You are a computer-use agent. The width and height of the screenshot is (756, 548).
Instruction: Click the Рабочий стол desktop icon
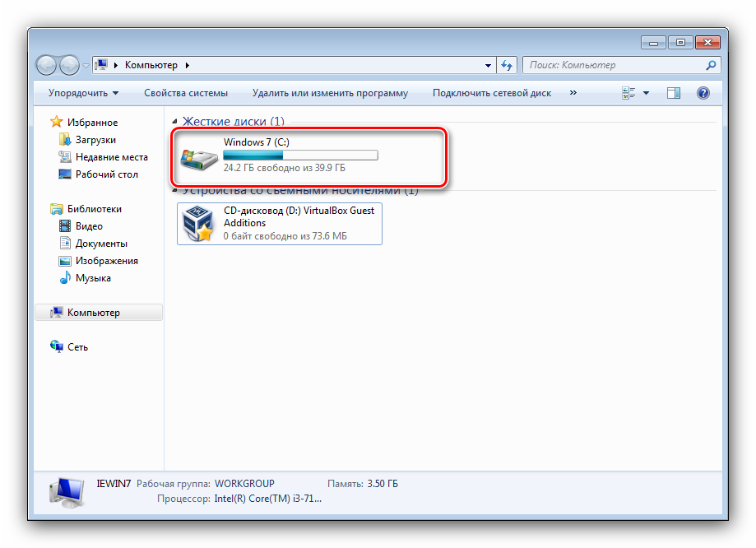(65, 174)
